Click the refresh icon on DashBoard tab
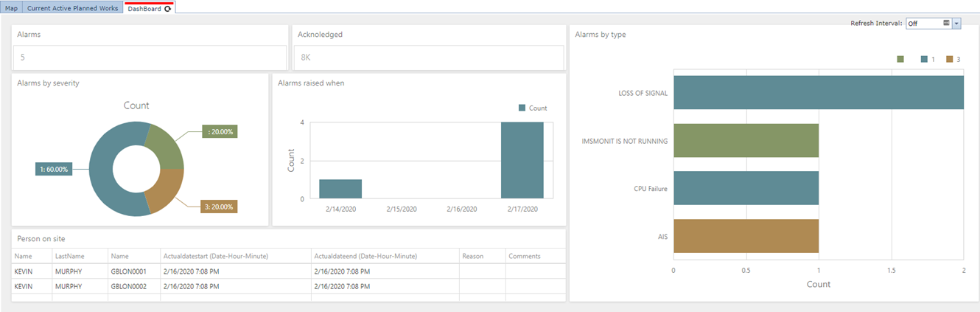 tap(168, 9)
